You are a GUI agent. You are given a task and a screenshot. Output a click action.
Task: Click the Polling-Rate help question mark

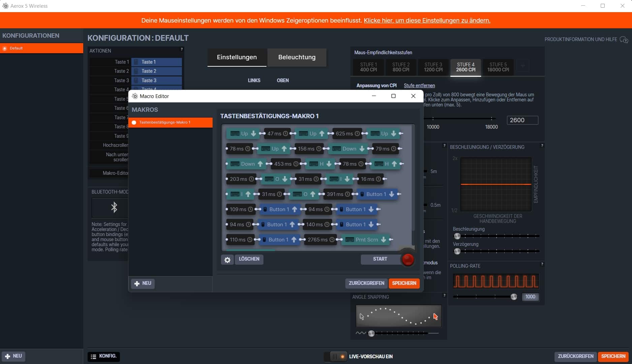tap(542, 264)
